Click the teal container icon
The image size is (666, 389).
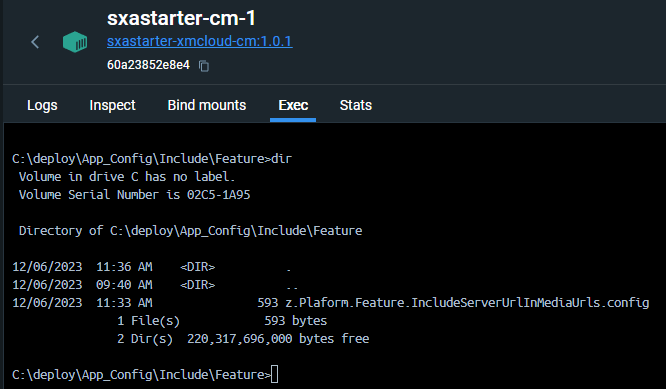click(75, 42)
